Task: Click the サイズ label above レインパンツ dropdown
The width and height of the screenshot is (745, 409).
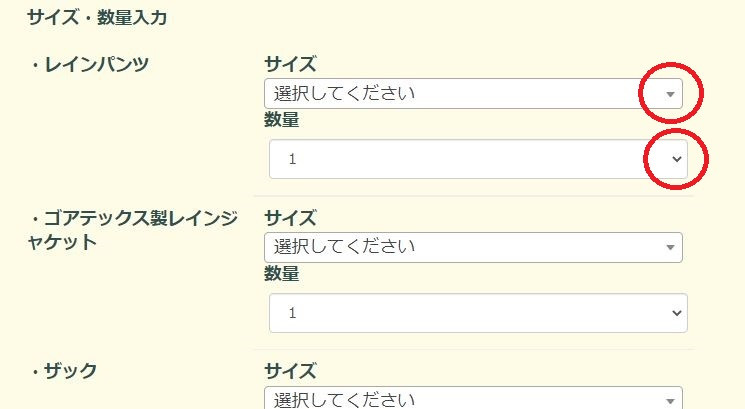Action: (x=290, y=66)
